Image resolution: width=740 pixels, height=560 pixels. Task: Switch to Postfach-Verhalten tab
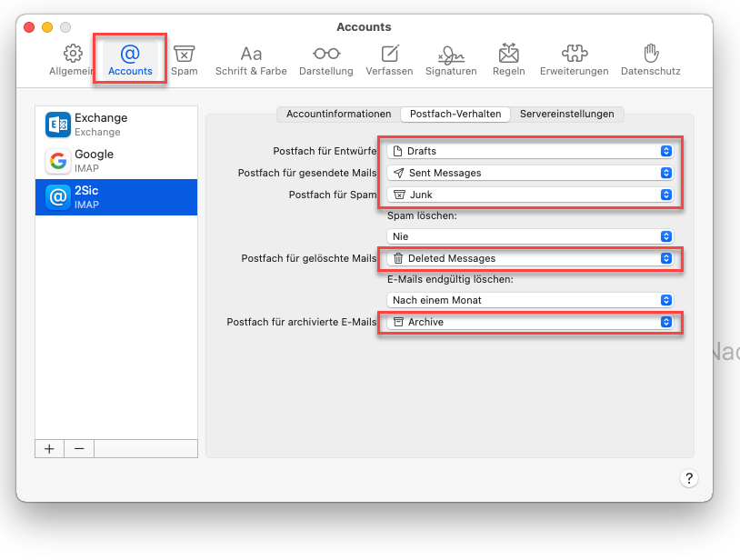455,115
